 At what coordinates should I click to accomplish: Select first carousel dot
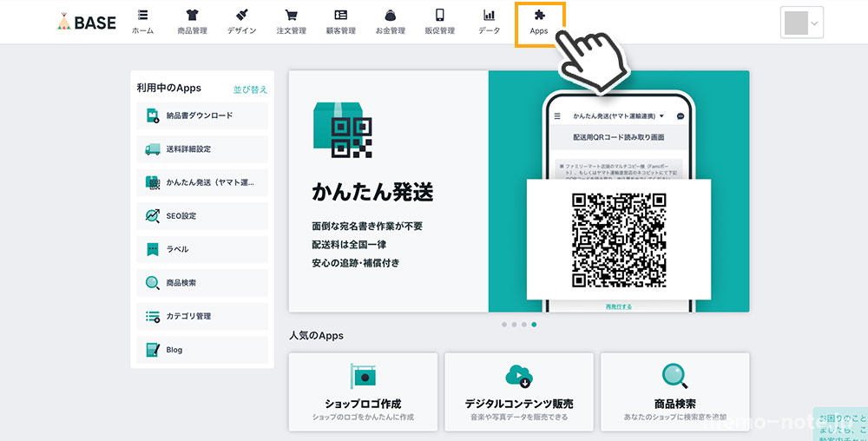503,325
